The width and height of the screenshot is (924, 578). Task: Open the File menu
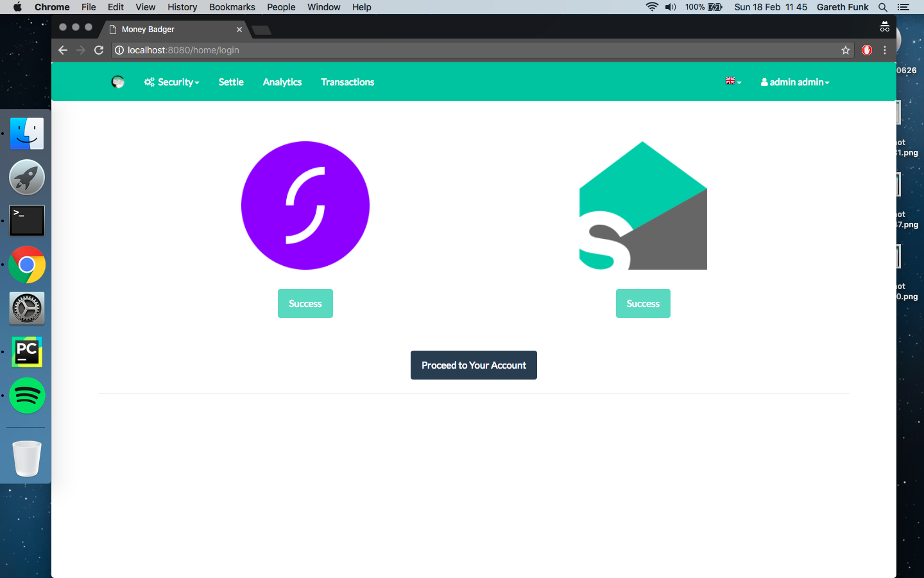point(89,7)
